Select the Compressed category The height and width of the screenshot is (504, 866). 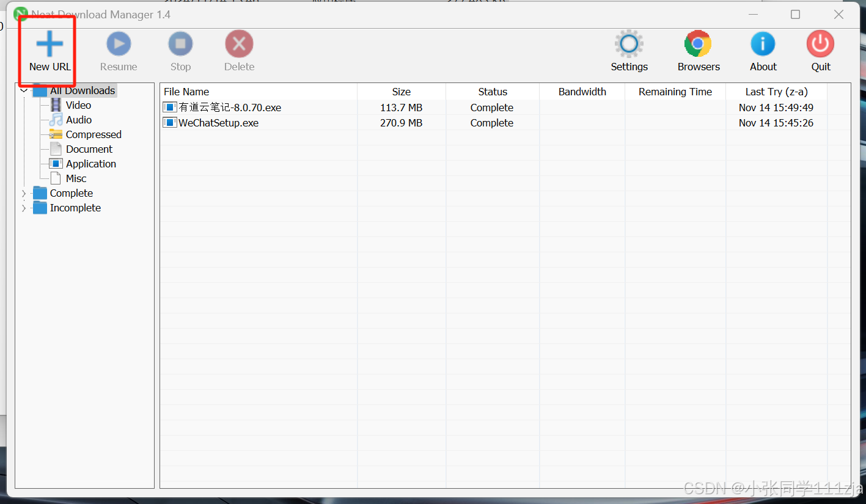(94, 134)
